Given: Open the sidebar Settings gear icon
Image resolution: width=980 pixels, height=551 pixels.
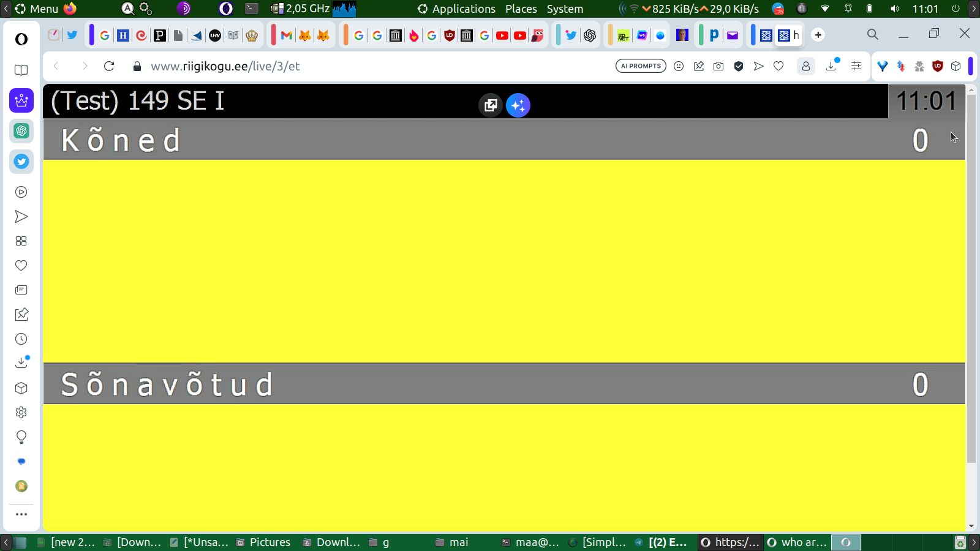Looking at the screenshot, I should (21, 413).
